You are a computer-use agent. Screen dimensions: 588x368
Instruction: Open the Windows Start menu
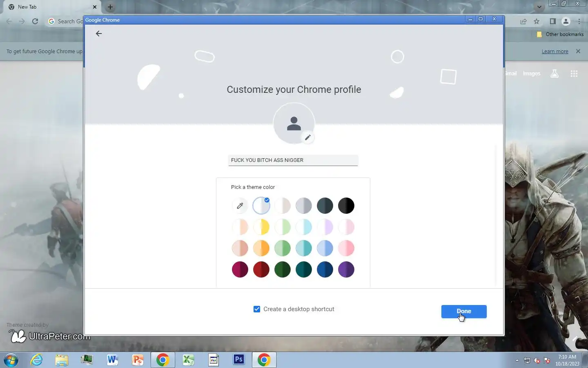(11, 360)
